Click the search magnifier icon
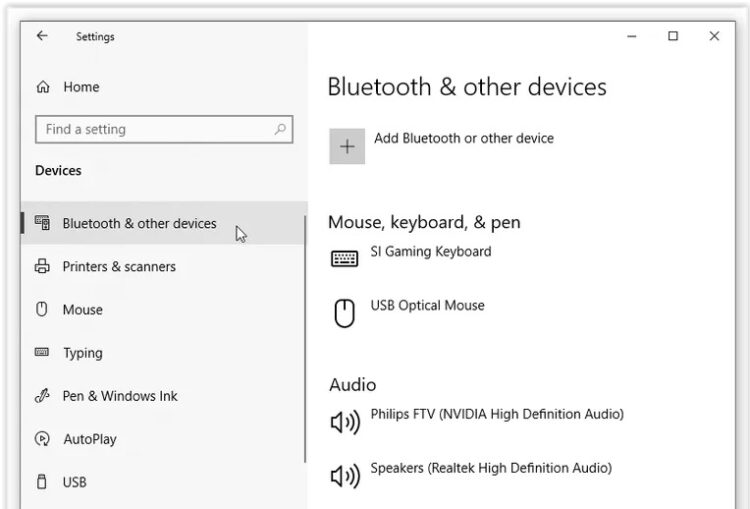The width and height of the screenshot is (750, 509). click(280, 129)
